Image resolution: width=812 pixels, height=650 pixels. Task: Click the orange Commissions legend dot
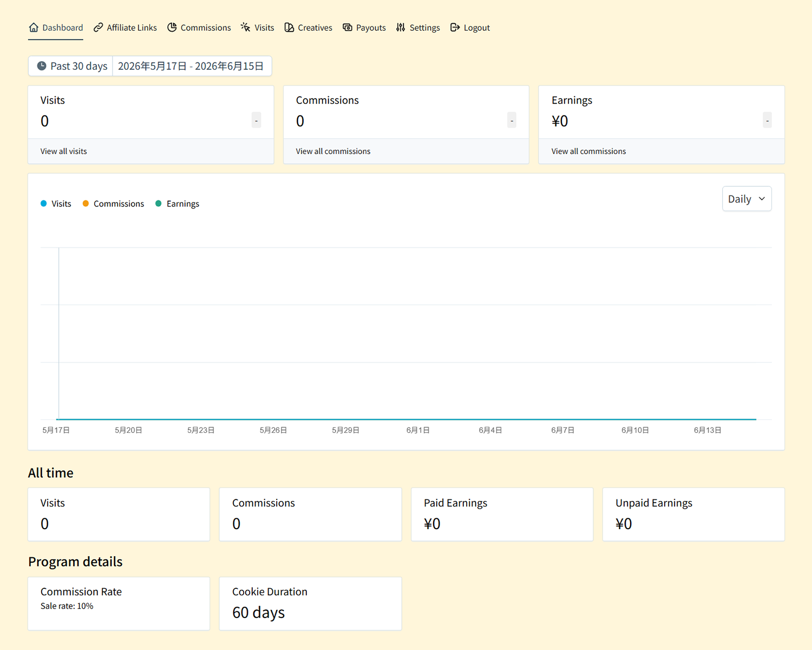click(x=86, y=204)
